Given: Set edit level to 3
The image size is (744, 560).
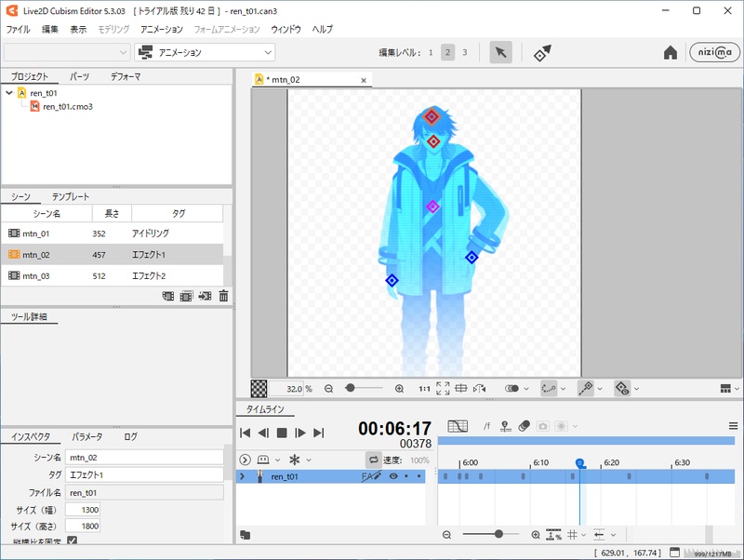Looking at the screenshot, I should tap(464, 52).
